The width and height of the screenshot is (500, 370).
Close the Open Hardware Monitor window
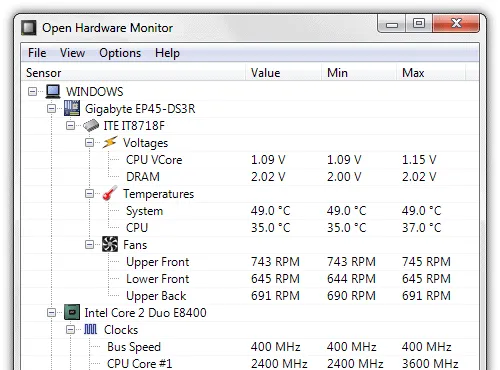click(x=456, y=24)
